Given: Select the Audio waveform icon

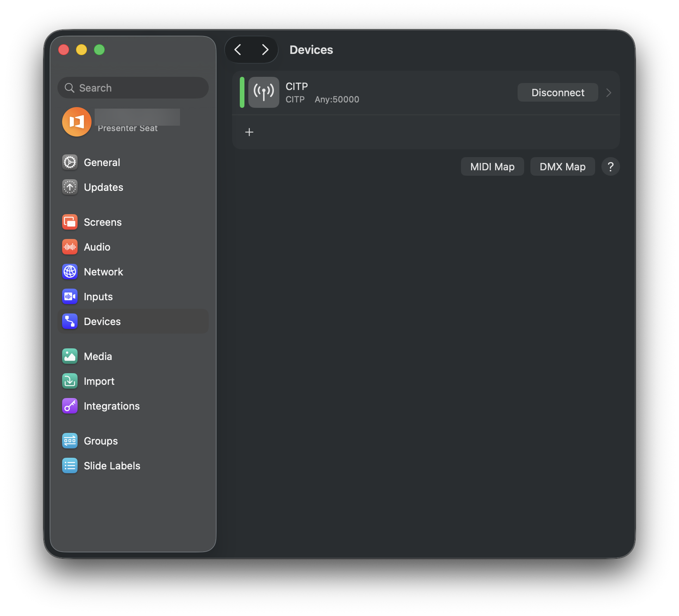Looking at the screenshot, I should (x=70, y=247).
